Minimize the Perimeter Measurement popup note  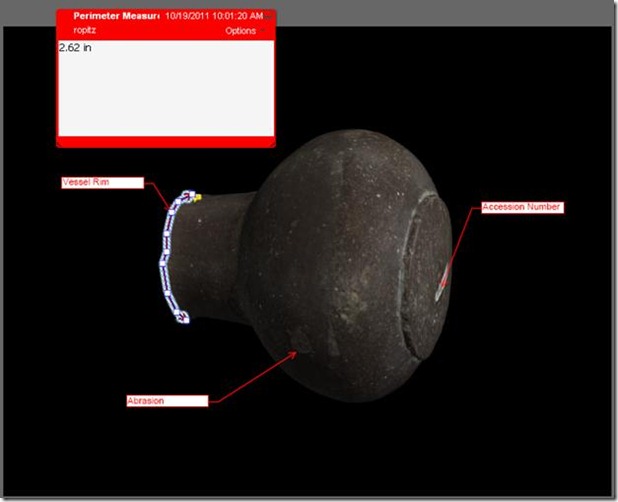click(x=268, y=17)
